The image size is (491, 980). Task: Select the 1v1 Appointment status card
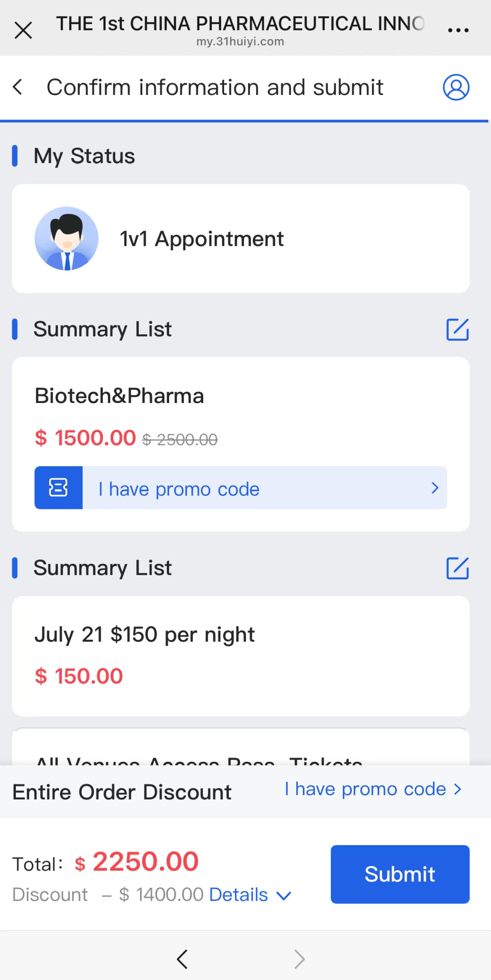(x=240, y=239)
